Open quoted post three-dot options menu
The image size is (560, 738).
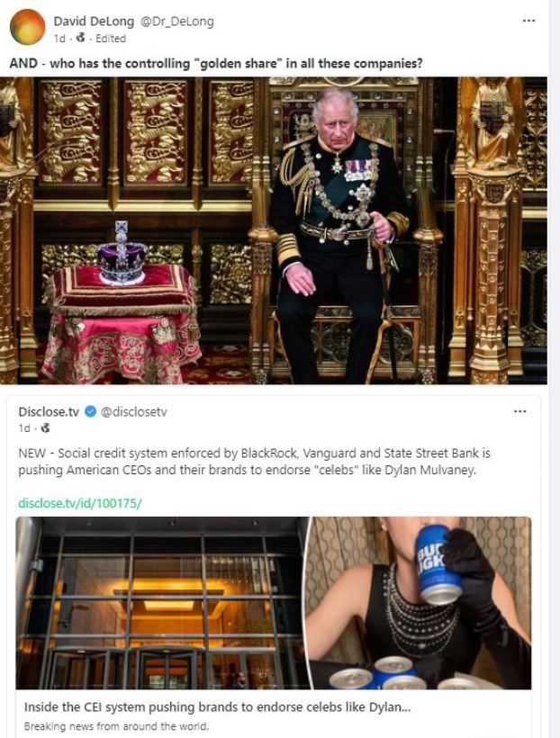pyautogui.click(x=520, y=411)
